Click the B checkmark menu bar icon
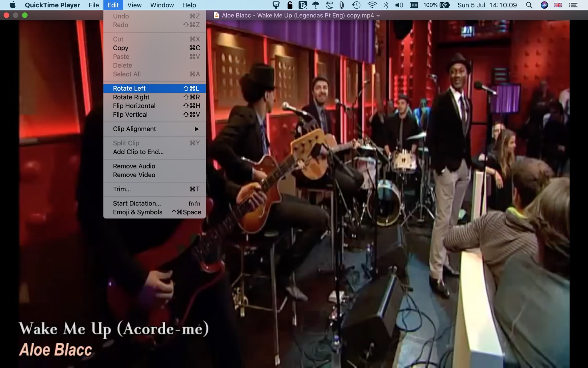Screen dimensions: 588x368 point(303,5)
